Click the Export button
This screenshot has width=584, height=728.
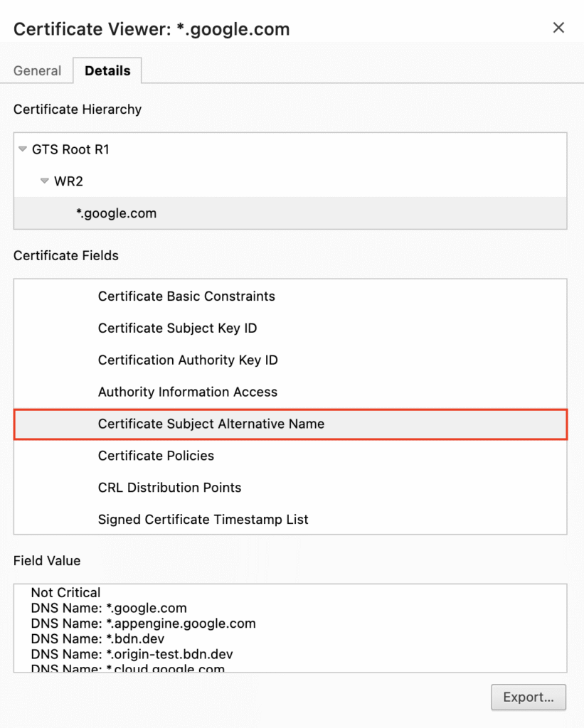coord(529,697)
